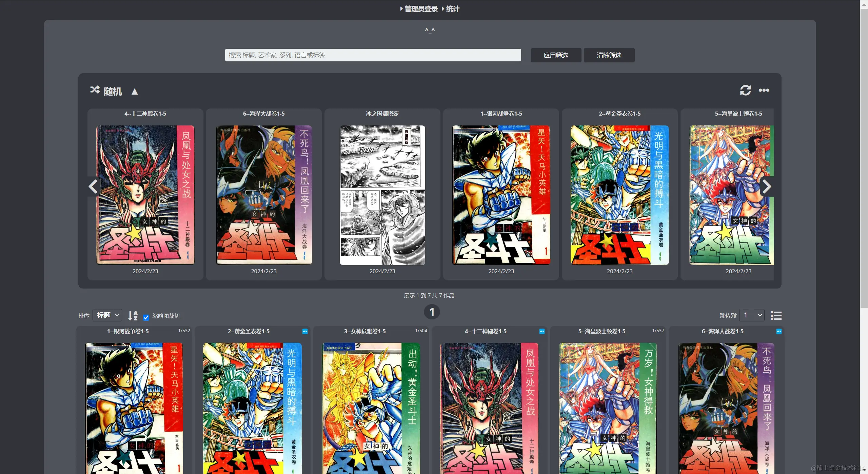Refresh the random carousel selection
868x474 pixels.
[745, 90]
